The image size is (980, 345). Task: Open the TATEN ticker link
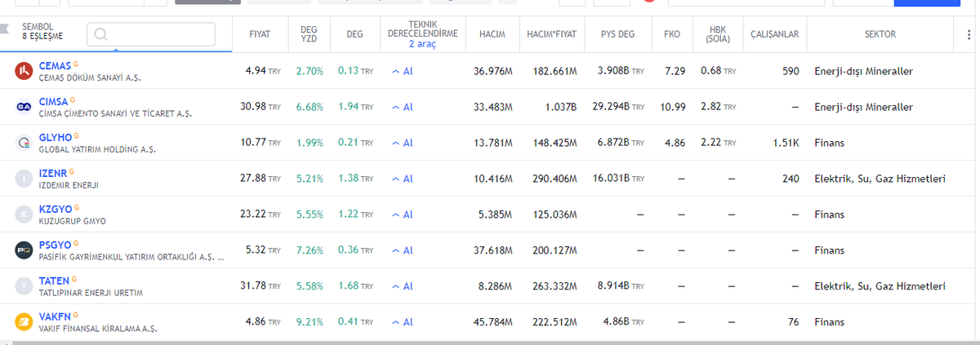point(54,280)
